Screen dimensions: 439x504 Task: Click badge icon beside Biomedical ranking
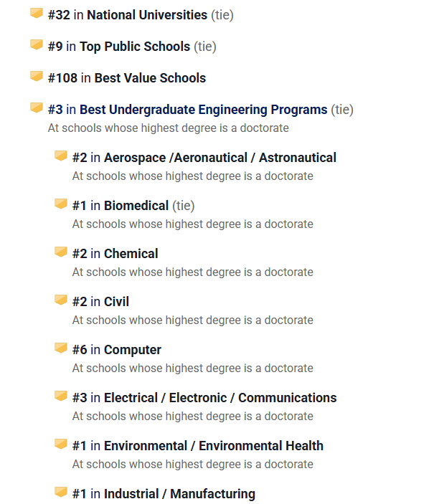[61, 204]
